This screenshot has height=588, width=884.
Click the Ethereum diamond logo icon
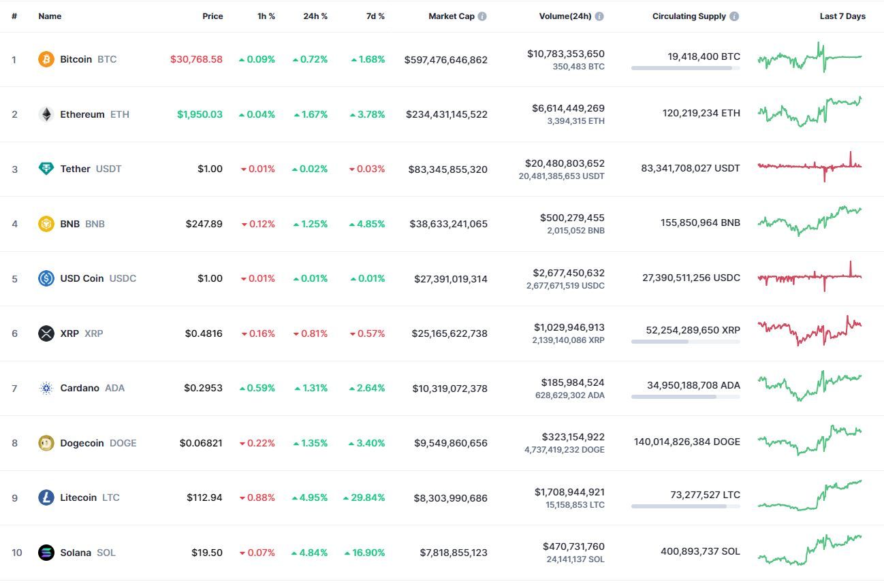click(46, 114)
